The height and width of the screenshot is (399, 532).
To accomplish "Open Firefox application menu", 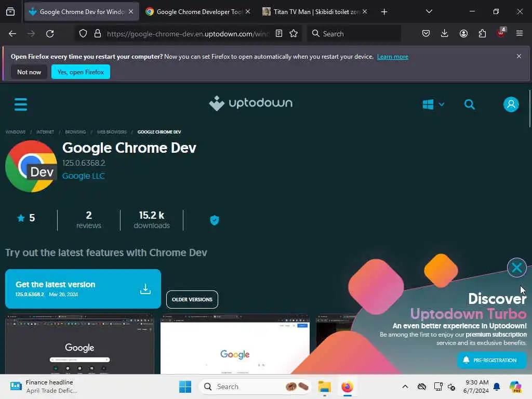I will (x=520, y=34).
